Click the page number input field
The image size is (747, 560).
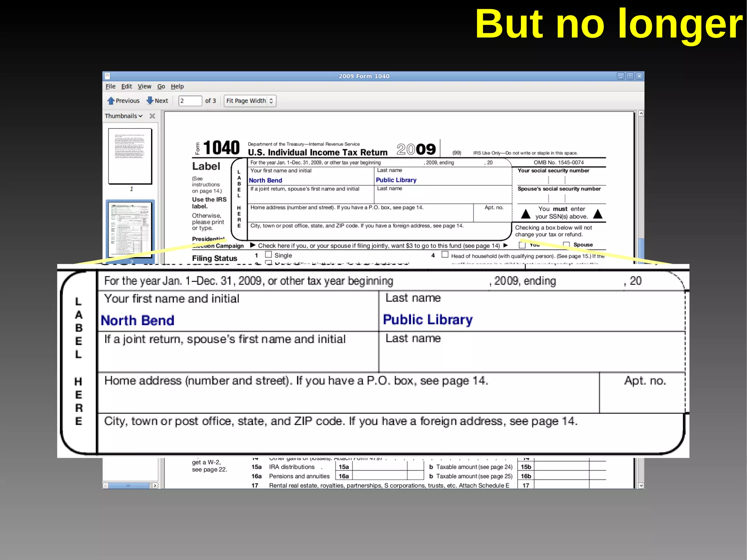pos(190,101)
